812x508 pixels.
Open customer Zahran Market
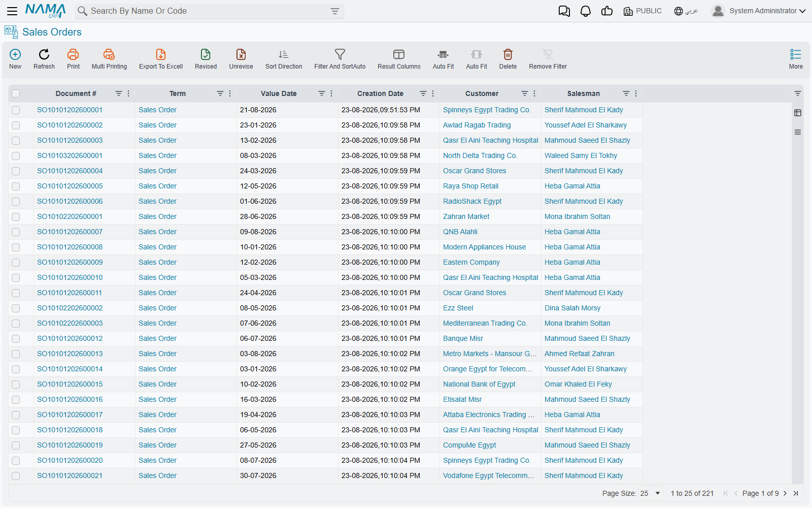pos(466,216)
